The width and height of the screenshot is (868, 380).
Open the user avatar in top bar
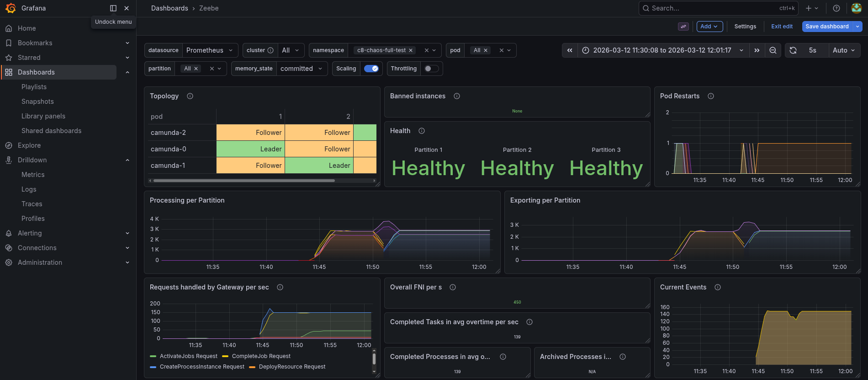tap(857, 8)
